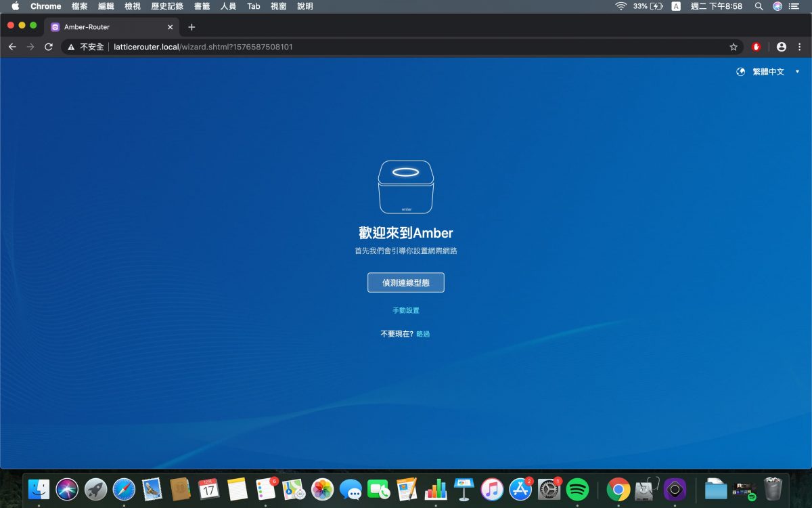Image resolution: width=812 pixels, height=508 pixels.
Task: Open Reminders from the Dock
Action: [266, 488]
